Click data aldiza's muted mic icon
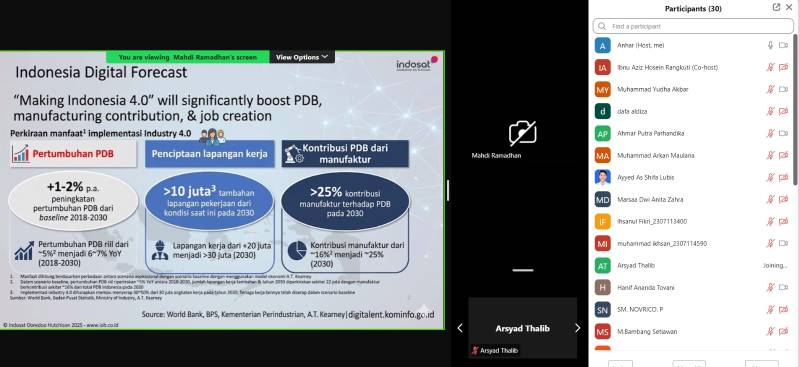 click(x=770, y=111)
